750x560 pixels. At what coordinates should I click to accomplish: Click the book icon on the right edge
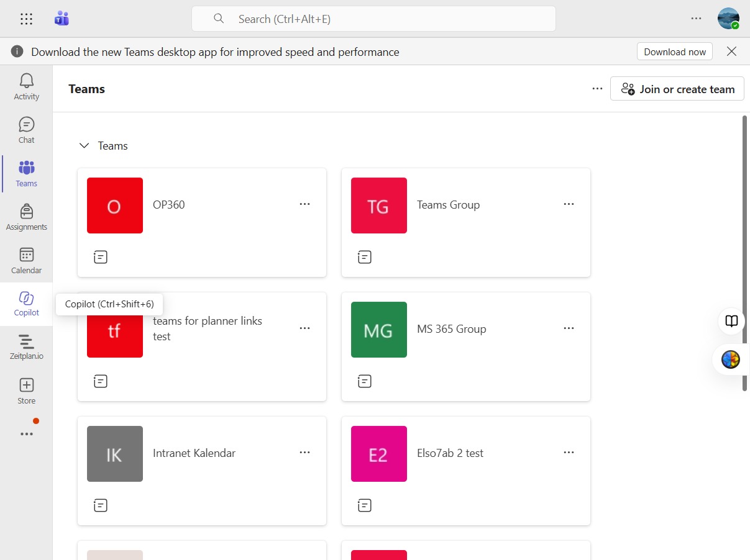click(x=732, y=321)
